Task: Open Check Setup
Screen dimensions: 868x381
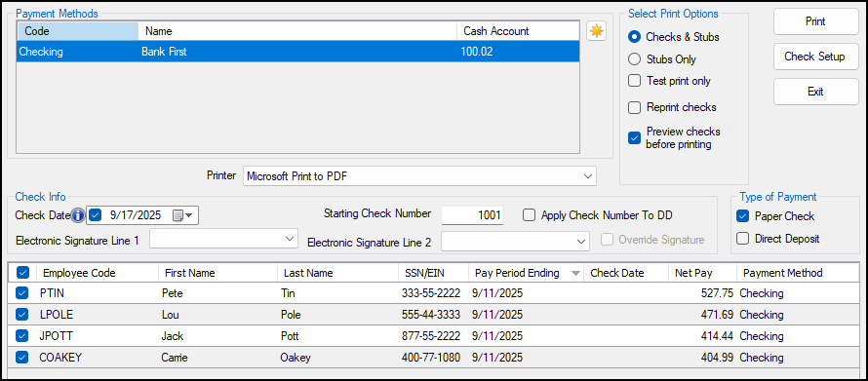Action: (816, 57)
